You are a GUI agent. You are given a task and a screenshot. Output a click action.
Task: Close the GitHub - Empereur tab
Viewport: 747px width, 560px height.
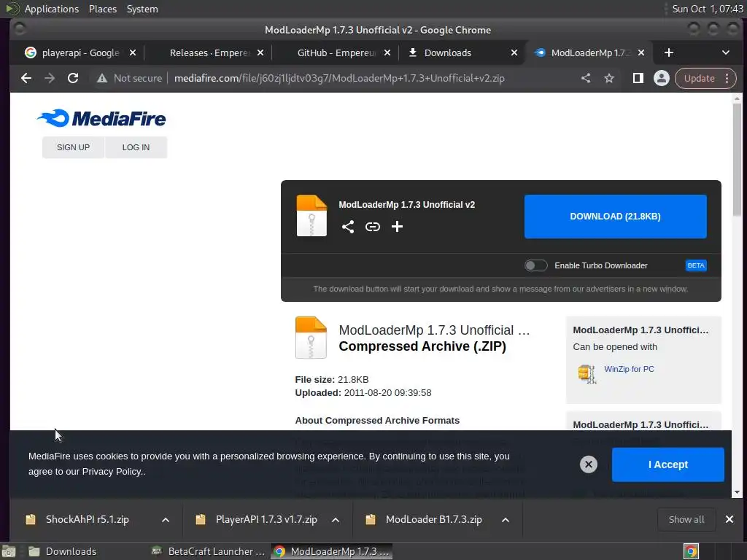(x=387, y=52)
